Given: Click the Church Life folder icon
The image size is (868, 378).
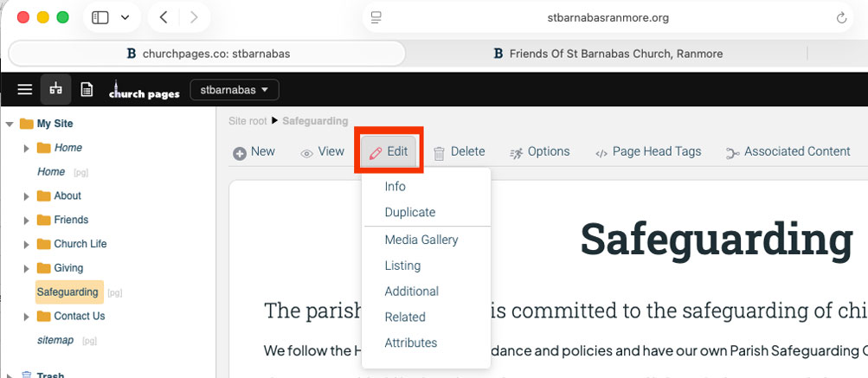Looking at the screenshot, I should (x=44, y=244).
